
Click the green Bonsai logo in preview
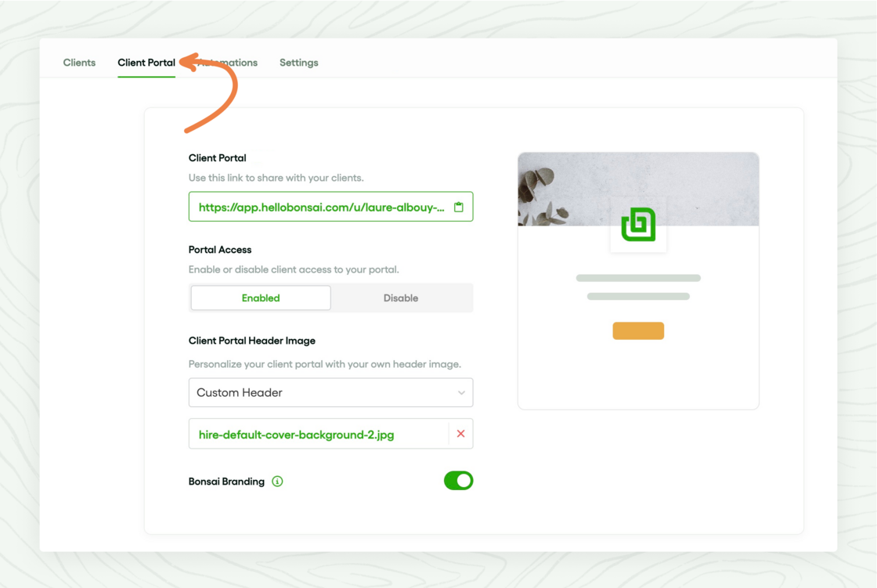click(638, 225)
